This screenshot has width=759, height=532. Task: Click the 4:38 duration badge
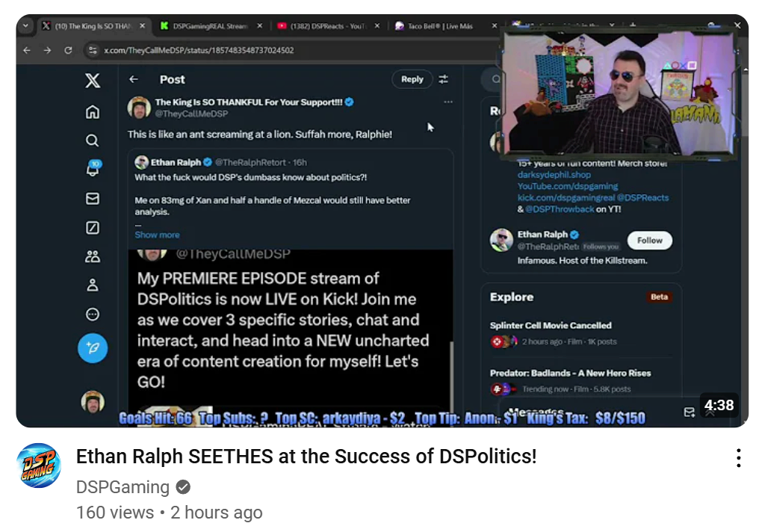tap(719, 405)
